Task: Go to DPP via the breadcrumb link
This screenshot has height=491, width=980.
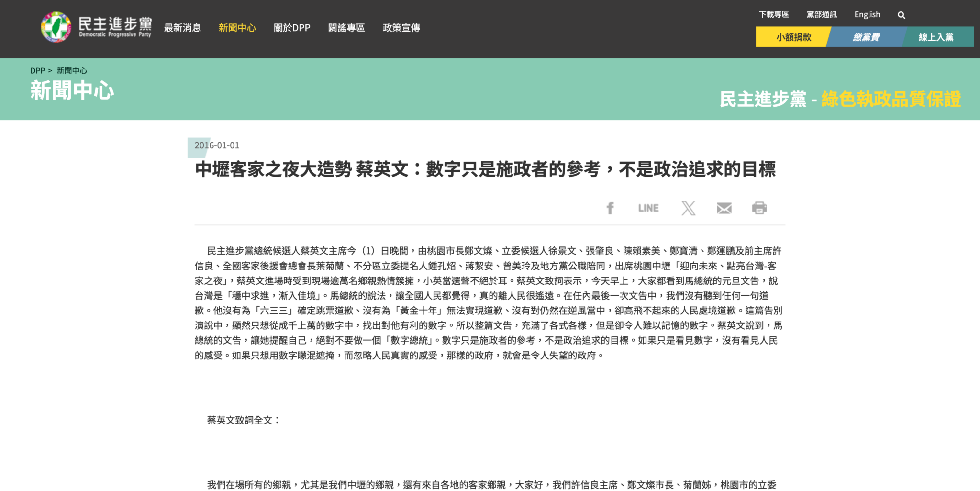Action: click(36, 70)
